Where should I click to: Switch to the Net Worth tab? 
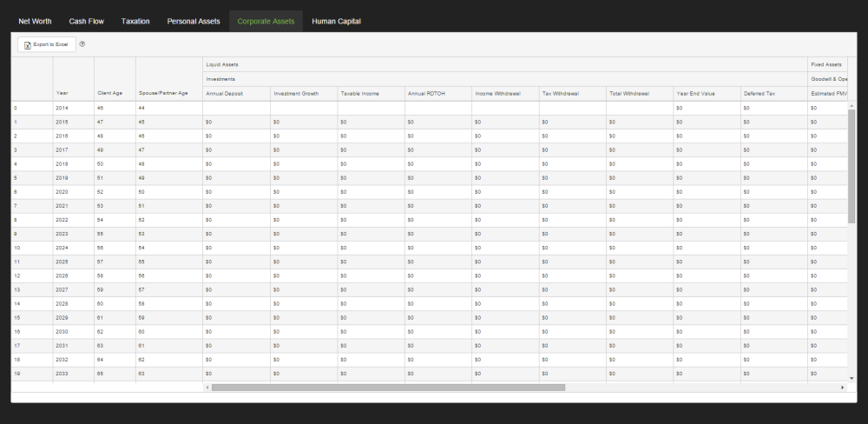coord(35,21)
